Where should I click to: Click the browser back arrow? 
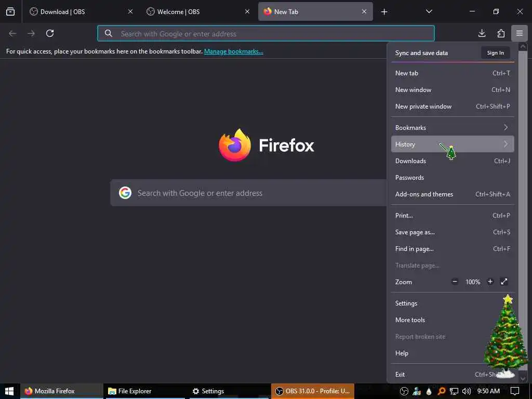(x=12, y=33)
